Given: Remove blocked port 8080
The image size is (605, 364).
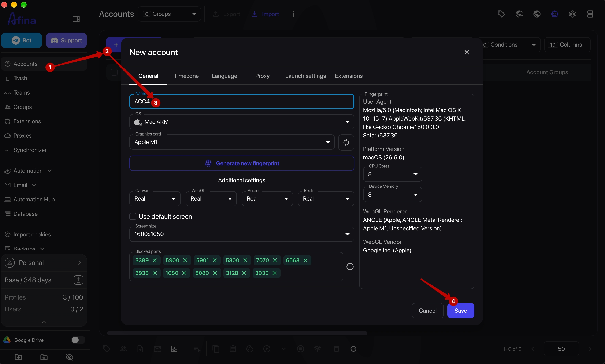Looking at the screenshot, I should 215,273.
